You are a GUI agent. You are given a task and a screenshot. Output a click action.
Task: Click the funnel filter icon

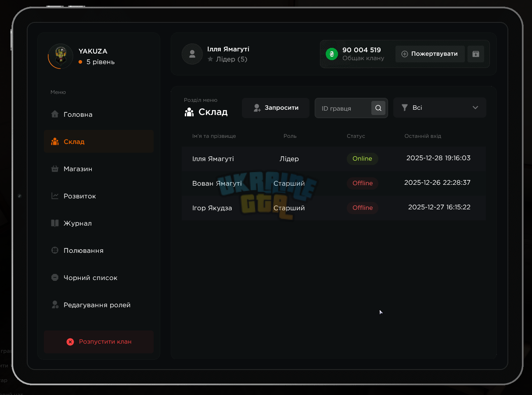(405, 108)
